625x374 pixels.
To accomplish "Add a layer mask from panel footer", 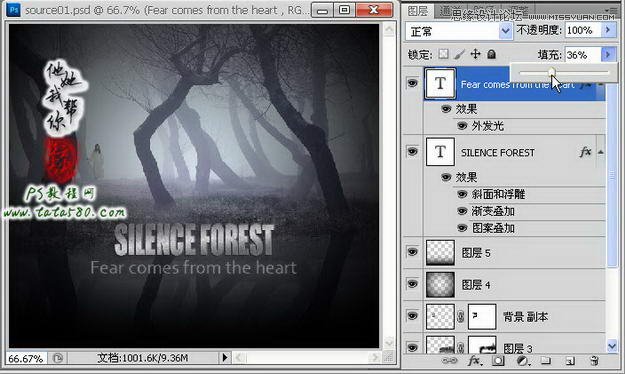I will coord(498,361).
